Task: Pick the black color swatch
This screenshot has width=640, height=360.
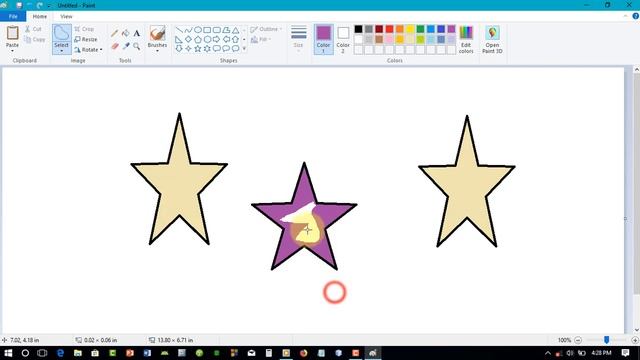Action: click(358, 29)
